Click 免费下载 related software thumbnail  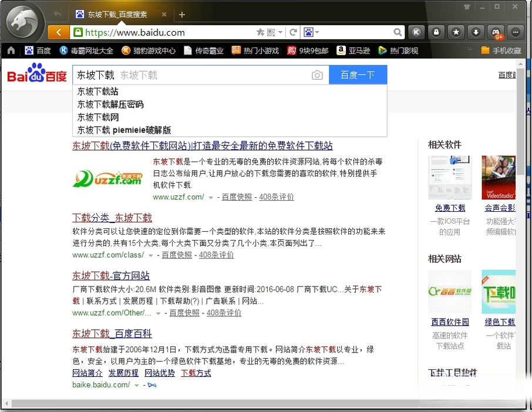450,177
